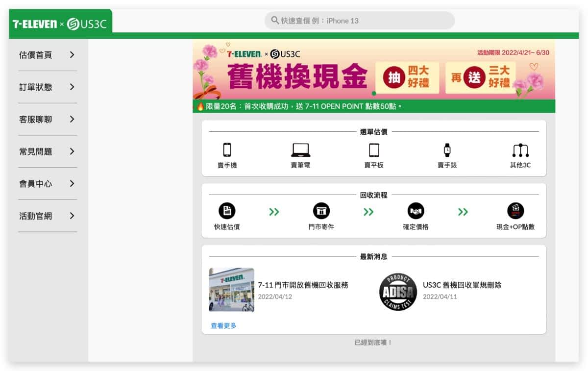
Task: Click the 門市寄件 store icon
Action: [x=321, y=211]
